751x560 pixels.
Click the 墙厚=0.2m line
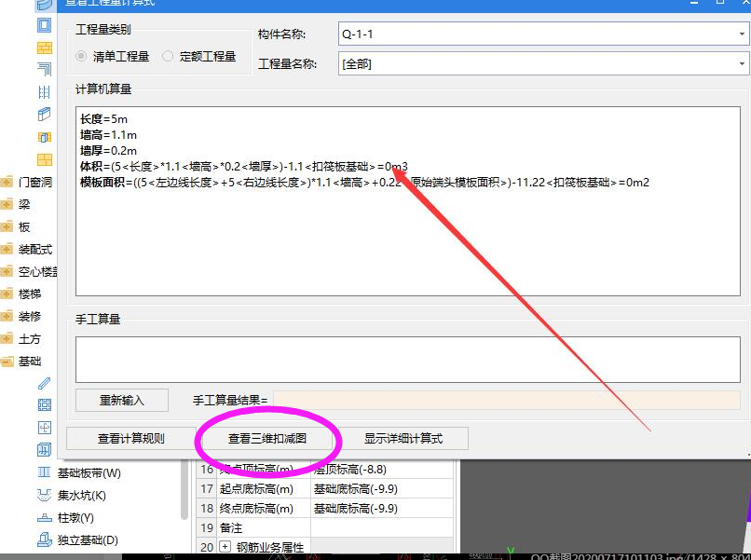(x=108, y=150)
